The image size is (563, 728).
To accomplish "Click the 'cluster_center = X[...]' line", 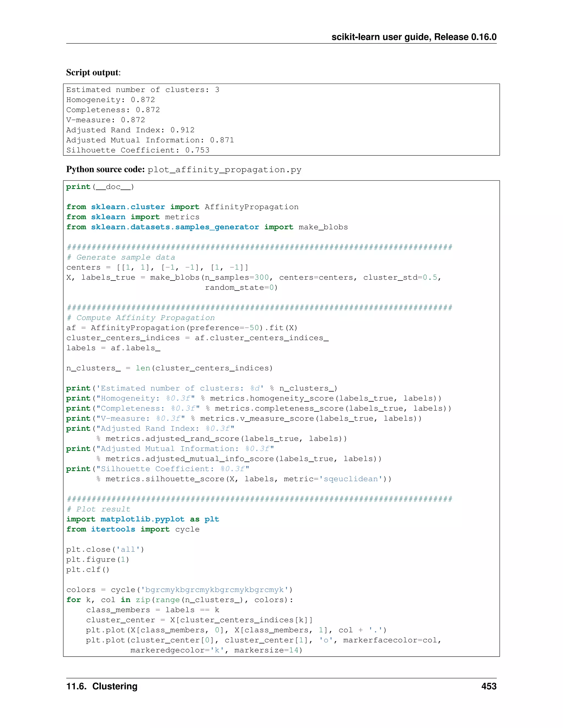I will [x=200, y=620].
